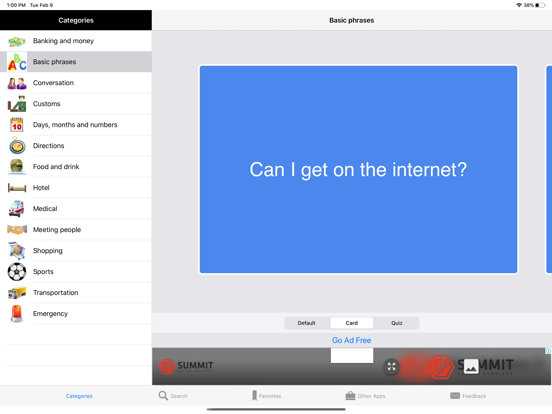The width and height of the screenshot is (552, 414).
Task: Click the Shopping cart icon
Action: (x=17, y=250)
